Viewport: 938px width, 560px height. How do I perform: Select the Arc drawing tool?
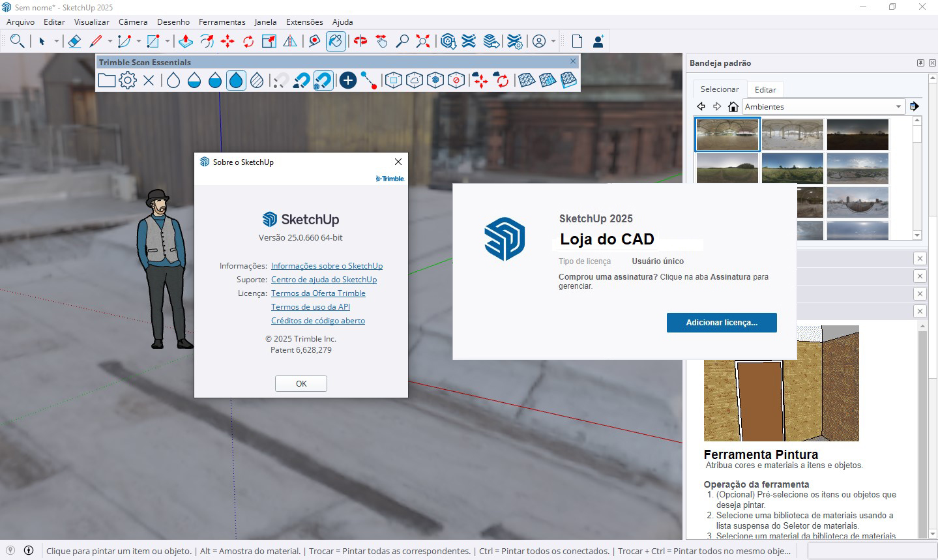(125, 41)
